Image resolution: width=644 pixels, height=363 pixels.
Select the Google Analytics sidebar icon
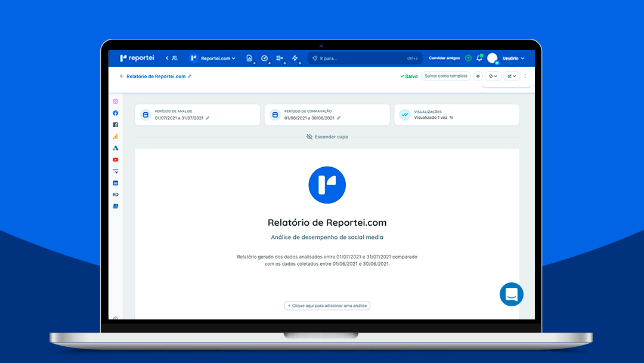tap(116, 137)
